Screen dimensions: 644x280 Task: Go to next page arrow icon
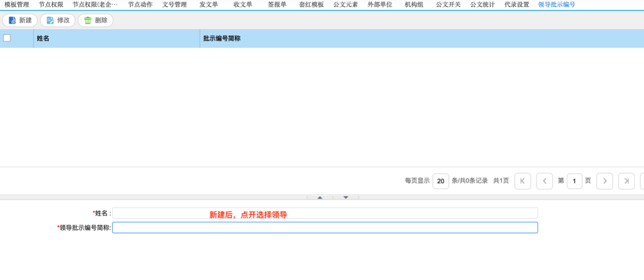[x=604, y=181]
